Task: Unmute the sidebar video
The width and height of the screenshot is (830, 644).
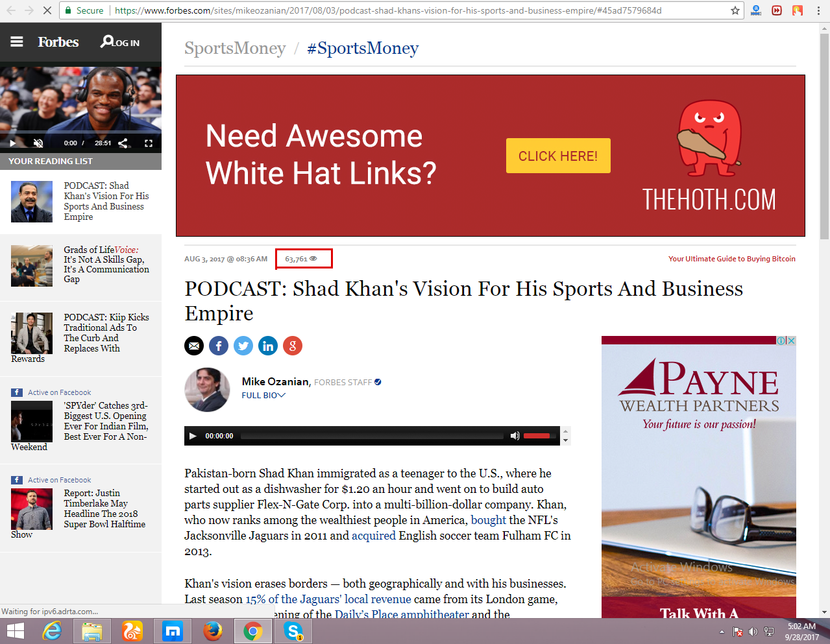Action: tap(38, 143)
